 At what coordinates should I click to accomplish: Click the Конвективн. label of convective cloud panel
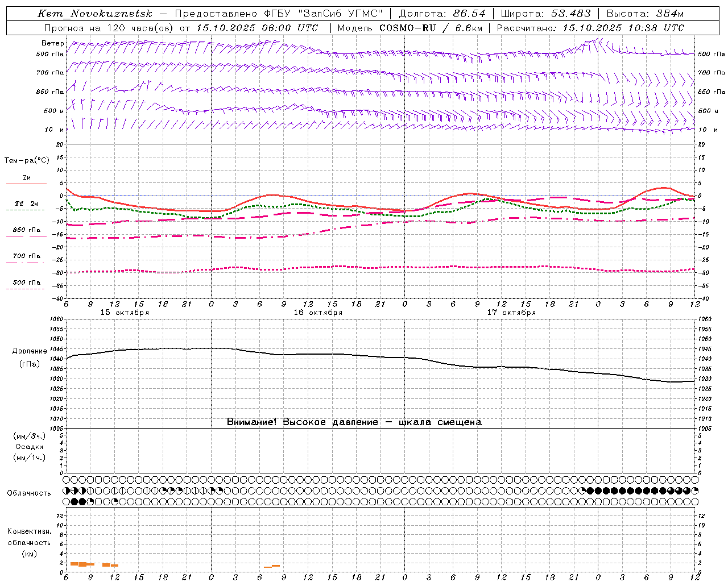coord(29,531)
